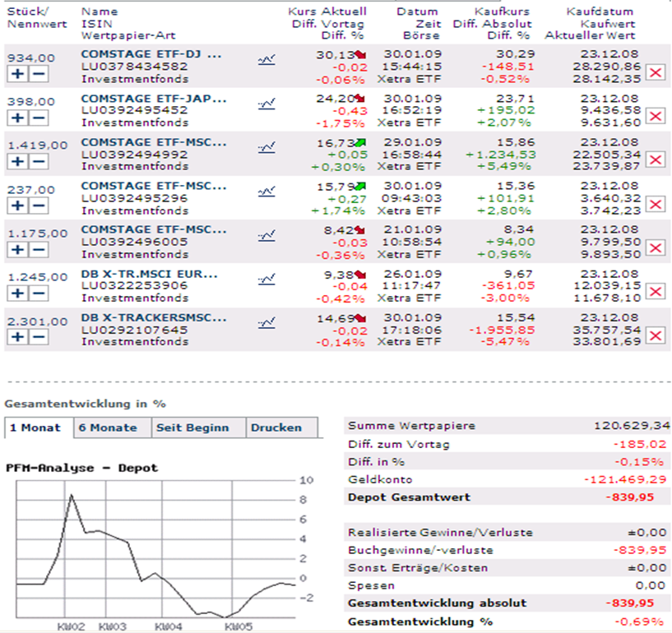Click minus button for 1.175,00 position

[39, 250]
